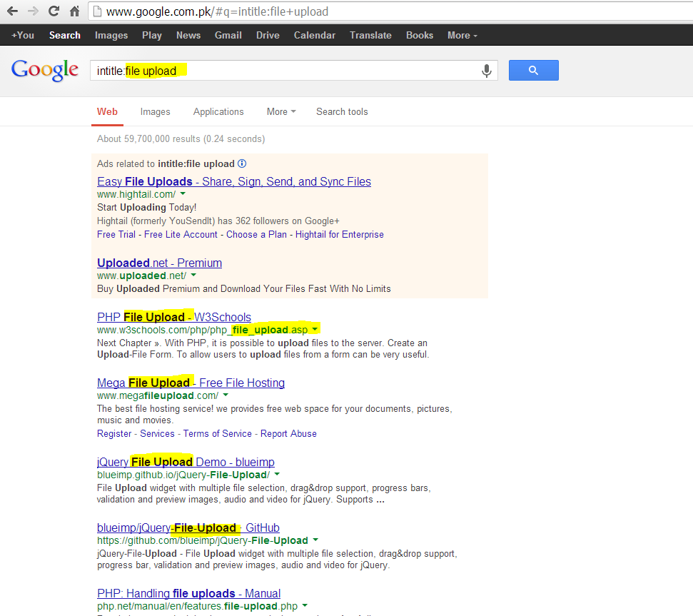Open Mega File Upload result link
Image resolution: width=693 pixels, height=616 pixels.
point(191,383)
